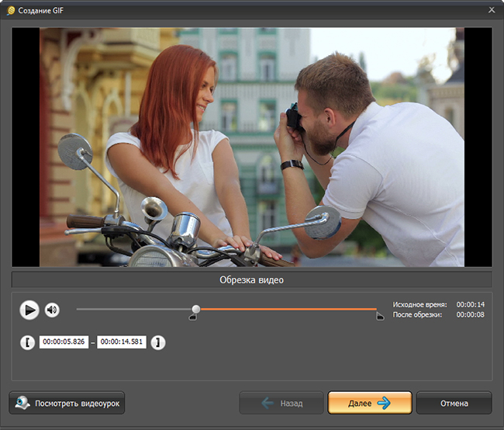Click the app icon in the title bar
Image resolution: width=504 pixels, height=430 pixels.
(10, 9)
